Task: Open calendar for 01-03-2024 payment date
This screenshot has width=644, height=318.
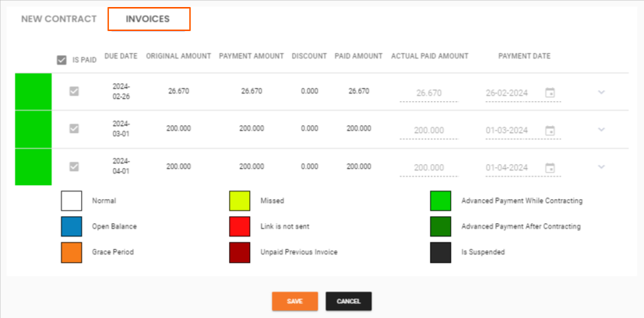Action: [550, 130]
